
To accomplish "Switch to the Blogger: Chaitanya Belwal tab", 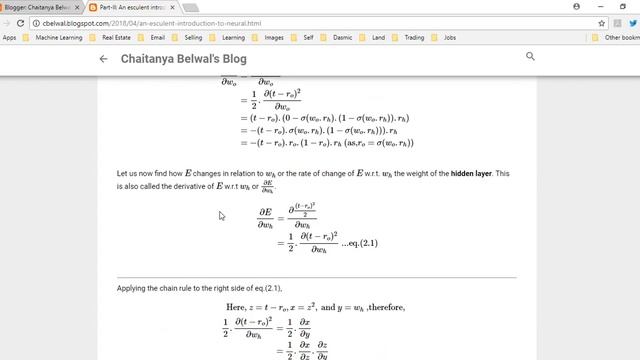I will pyautogui.click(x=37, y=7).
